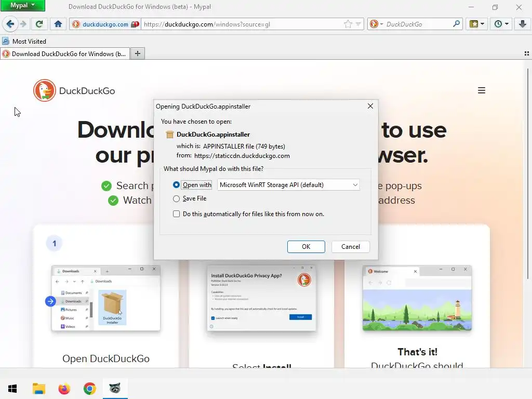This screenshot has height=399, width=532.
Task: Open the Windows Start menu
Action: pos(12,389)
